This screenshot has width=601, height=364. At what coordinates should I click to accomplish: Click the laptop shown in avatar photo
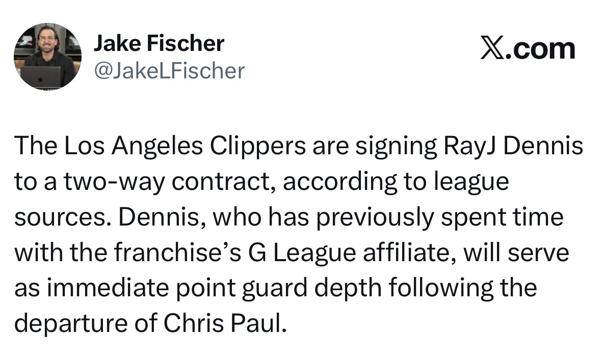[41, 76]
